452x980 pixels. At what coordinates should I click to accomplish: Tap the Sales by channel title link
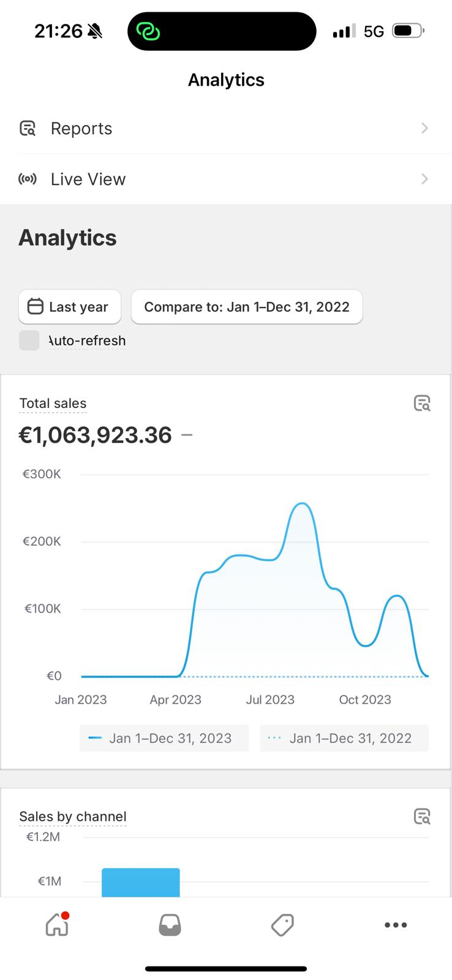73,816
